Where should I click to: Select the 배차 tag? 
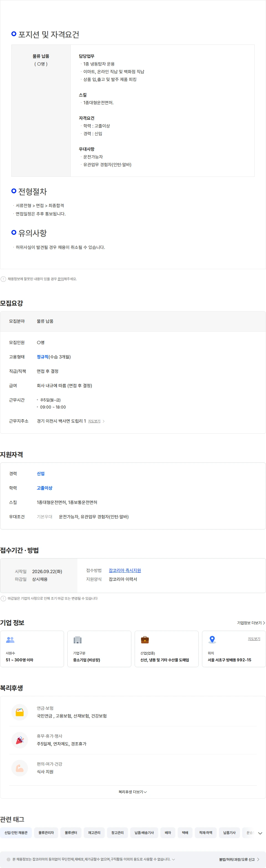point(168,833)
